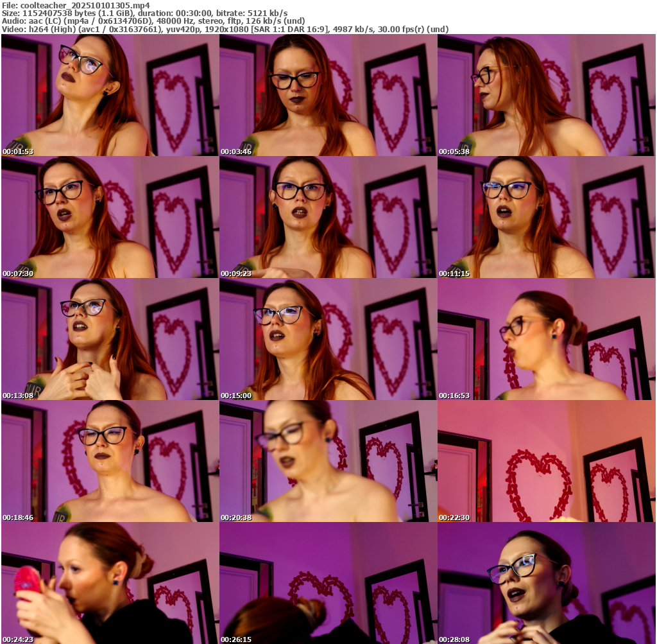Click the heart-wall-only frame at 00:22:30
The height and width of the screenshot is (644, 657).
click(546, 461)
